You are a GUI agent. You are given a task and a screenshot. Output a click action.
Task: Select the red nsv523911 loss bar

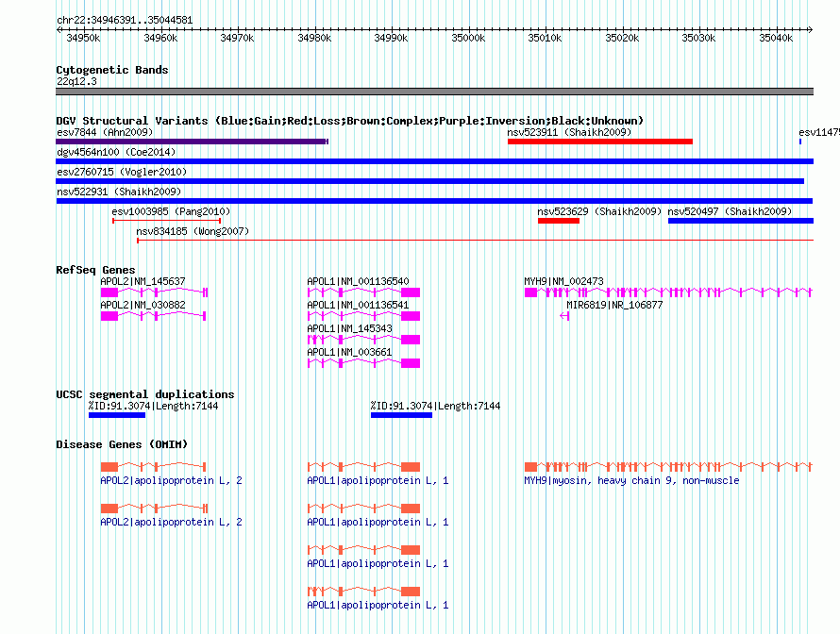600,142
